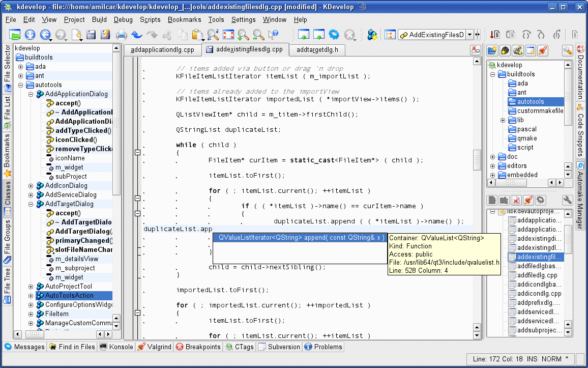The width and height of the screenshot is (588, 368).
Task: Open the AddExistingFilesD class dropdown
Action: coord(469,35)
